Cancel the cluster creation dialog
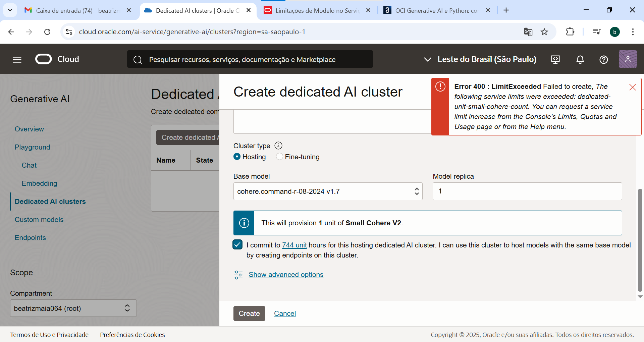 [285, 313]
